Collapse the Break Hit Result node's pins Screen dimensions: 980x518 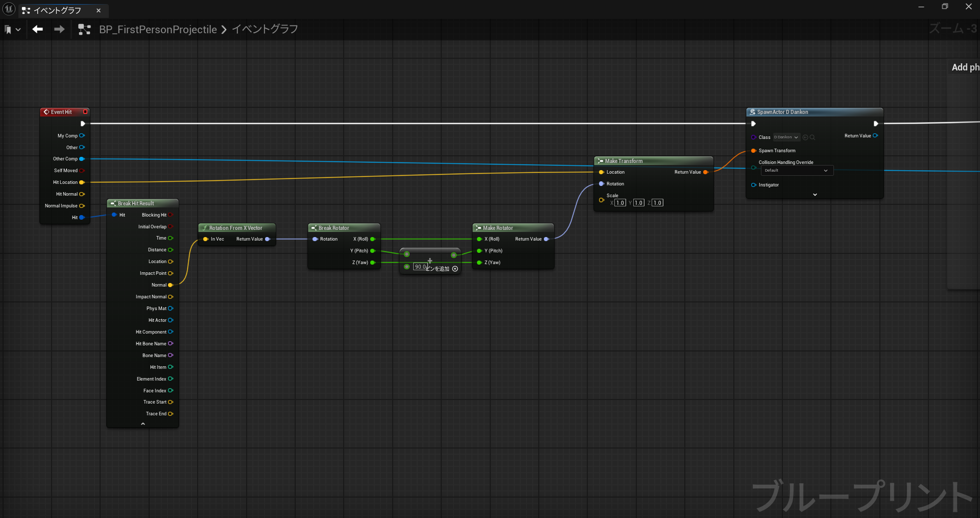[x=143, y=423]
